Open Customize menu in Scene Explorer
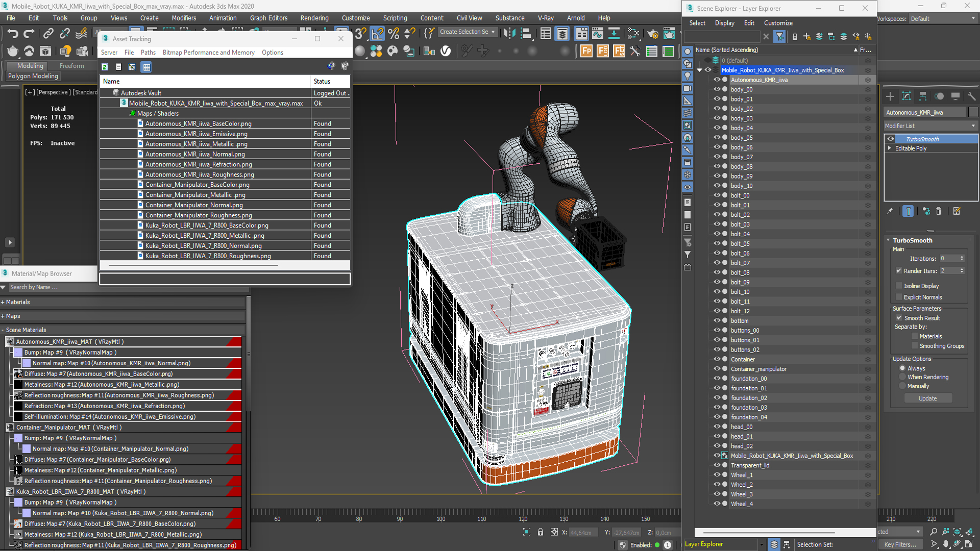The height and width of the screenshot is (551, 980). [x=778, y=23]
